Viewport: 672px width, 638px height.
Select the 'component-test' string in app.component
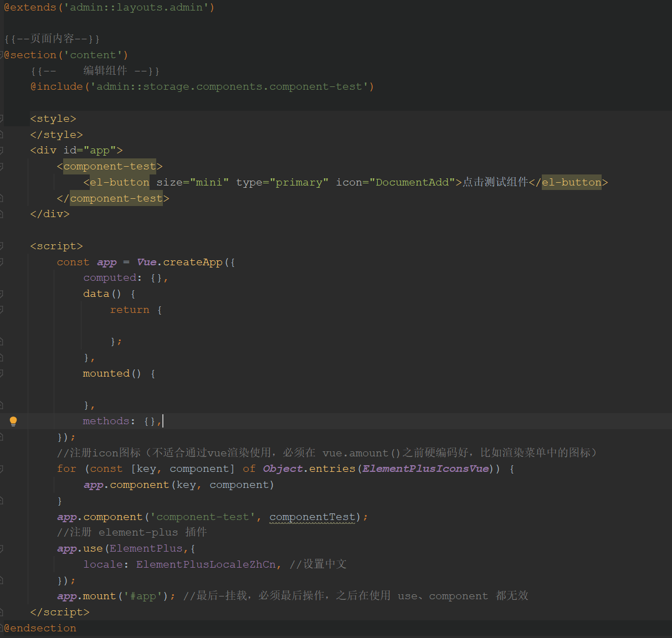[x=203, y=517]
